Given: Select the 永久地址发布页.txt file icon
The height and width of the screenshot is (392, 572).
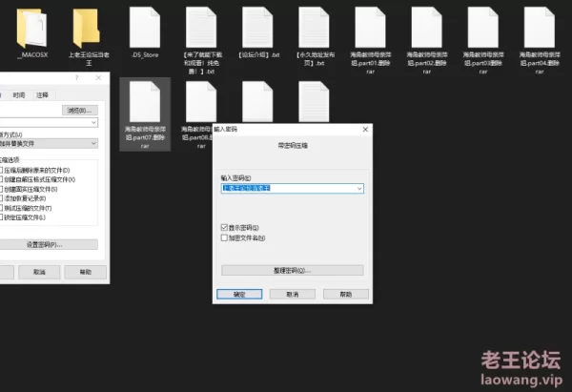Looking at the screenshot, I should pyautogui.click(x=314, y=28).
